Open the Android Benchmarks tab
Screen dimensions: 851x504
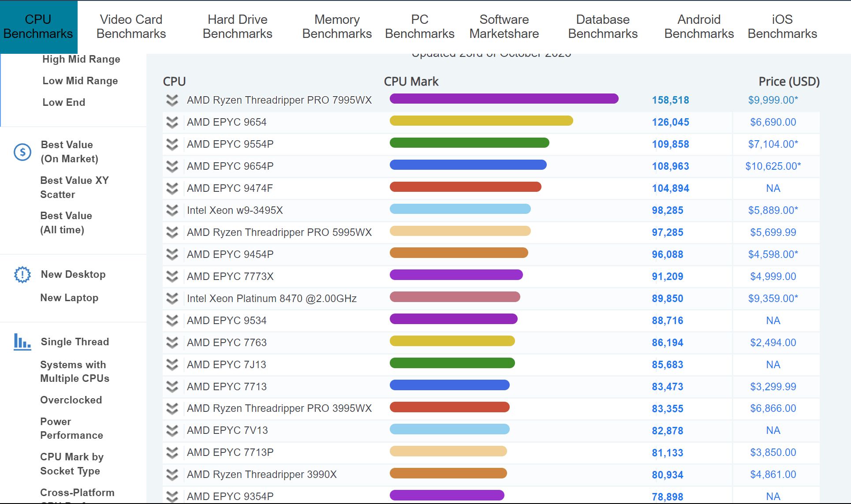pyautogui.click(x=699, y=26)
